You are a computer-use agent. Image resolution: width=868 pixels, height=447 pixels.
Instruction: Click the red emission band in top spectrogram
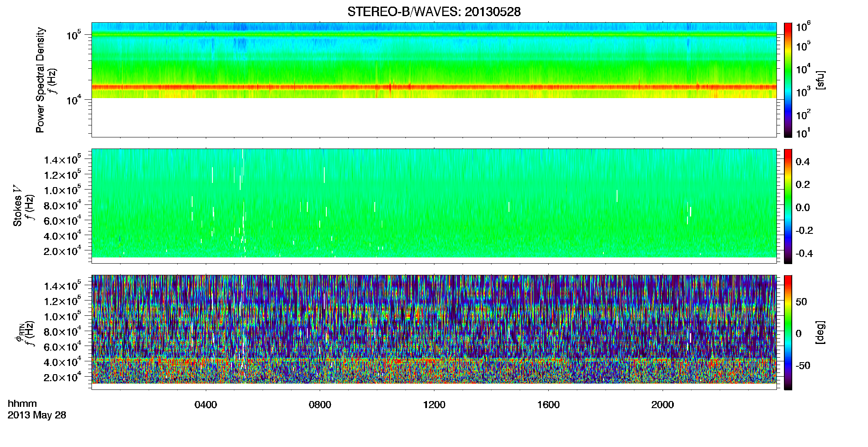434,87
